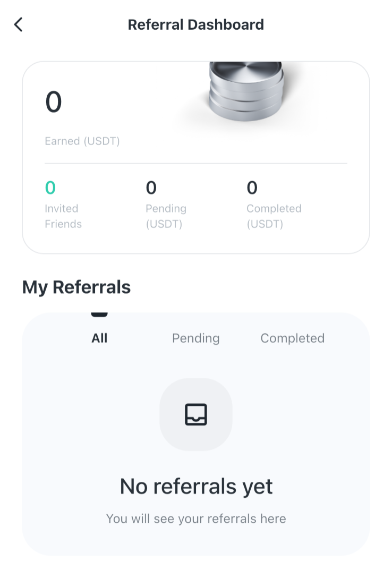Viewport: 392px width, 561px height.
Task: Tap the active tab indicator above All
Action: (99, 314)
